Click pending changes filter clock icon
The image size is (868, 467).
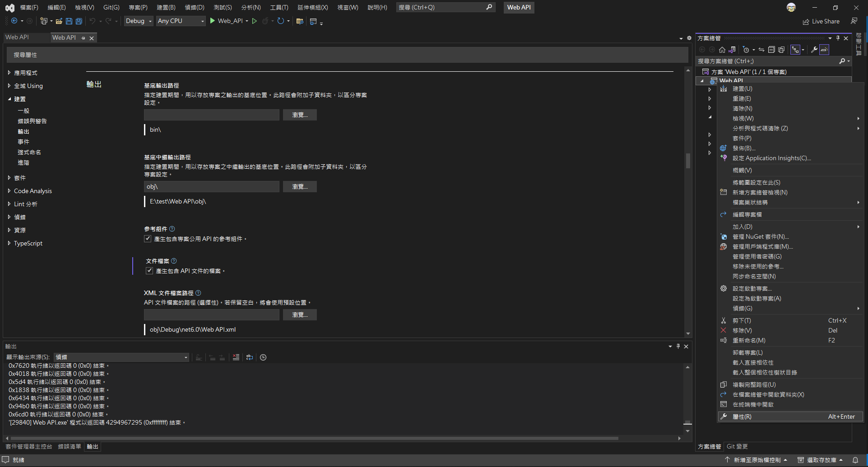(746, 50)
